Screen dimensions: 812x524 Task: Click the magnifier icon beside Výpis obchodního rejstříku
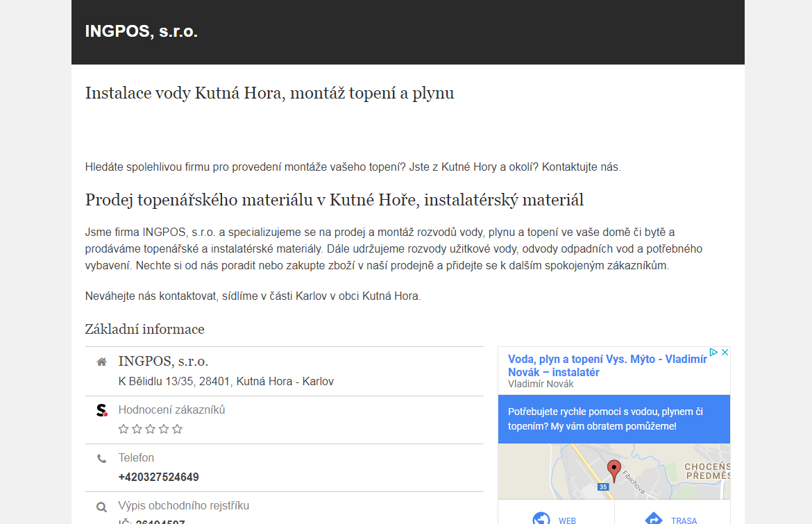tap(101, 507)
